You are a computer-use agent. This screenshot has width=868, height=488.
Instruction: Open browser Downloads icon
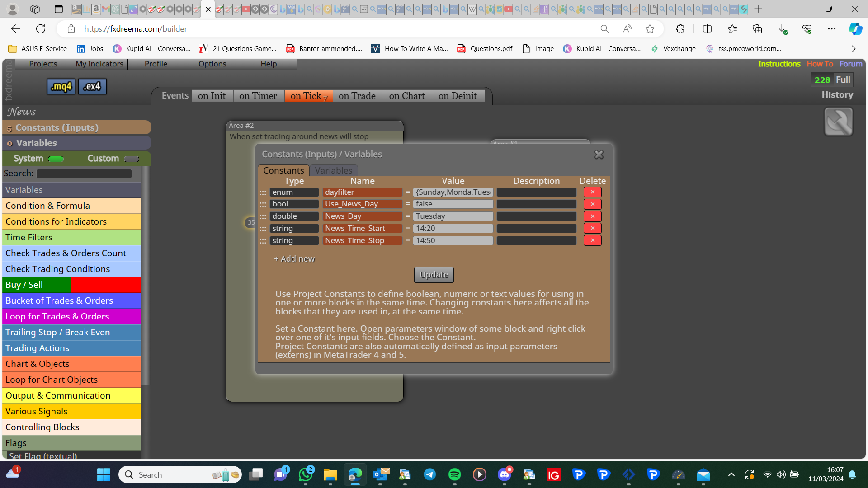[783, 29]
